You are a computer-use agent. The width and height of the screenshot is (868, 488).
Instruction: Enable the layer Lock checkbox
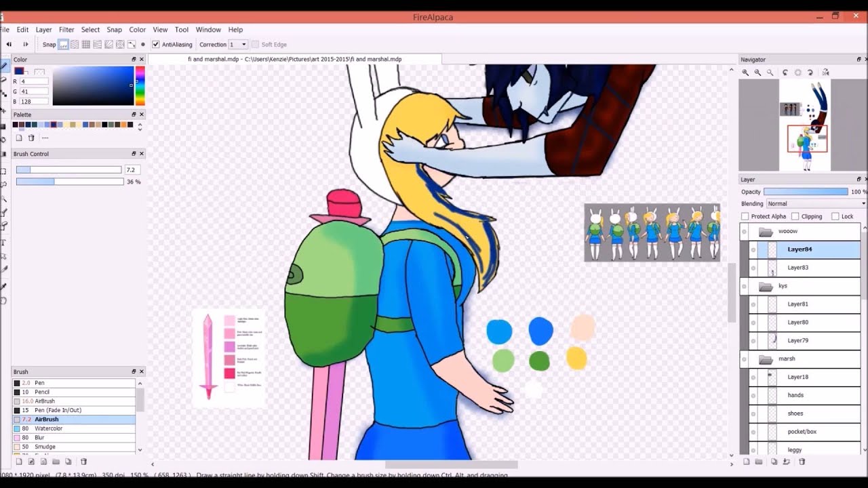835,216
